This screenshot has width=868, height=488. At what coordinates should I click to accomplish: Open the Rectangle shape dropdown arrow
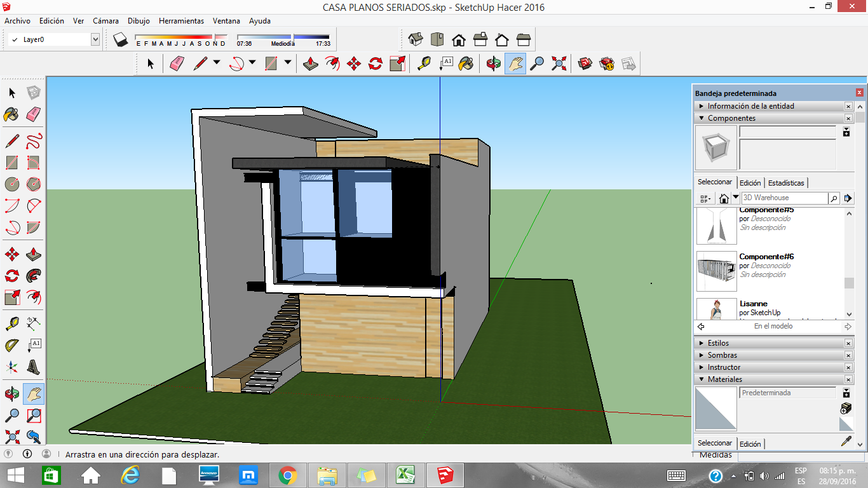coord(288,63)
